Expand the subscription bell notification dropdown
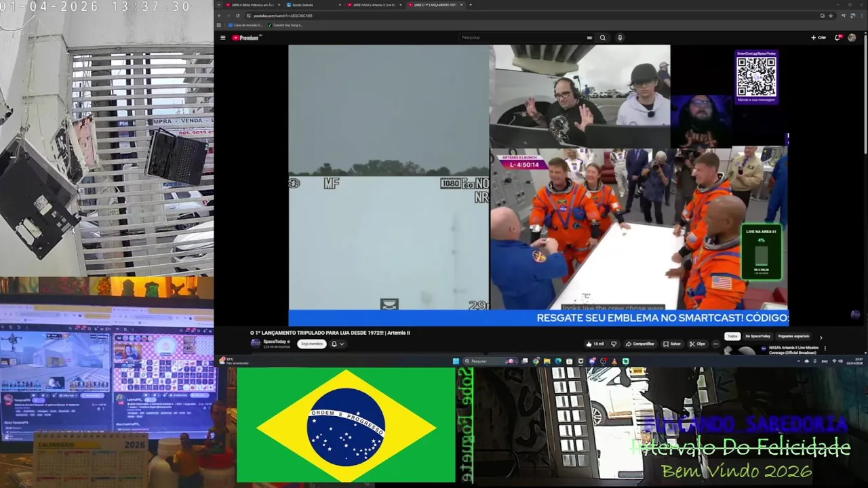The height and width of the screenshot is (488, 868). click(338, 344)
